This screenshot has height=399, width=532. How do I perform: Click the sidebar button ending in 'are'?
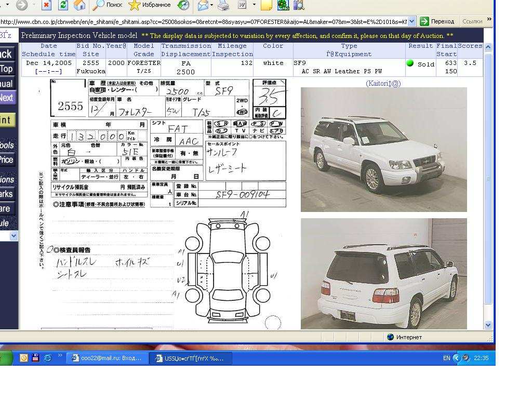7,208
